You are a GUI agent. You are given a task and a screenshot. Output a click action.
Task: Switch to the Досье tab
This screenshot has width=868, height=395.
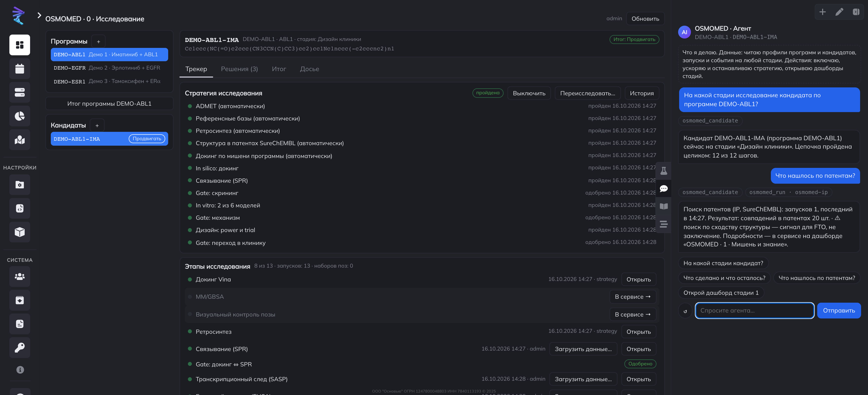pos(309,69)
